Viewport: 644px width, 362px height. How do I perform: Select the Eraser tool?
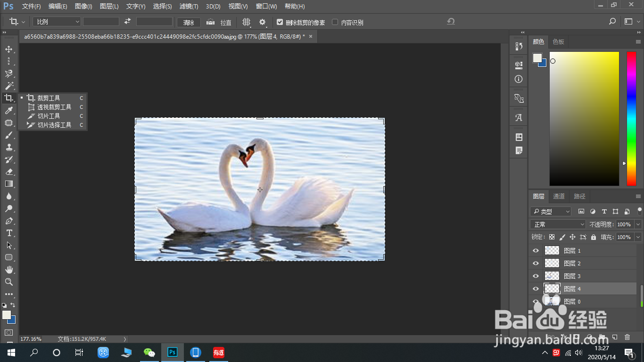coord(9,172)
